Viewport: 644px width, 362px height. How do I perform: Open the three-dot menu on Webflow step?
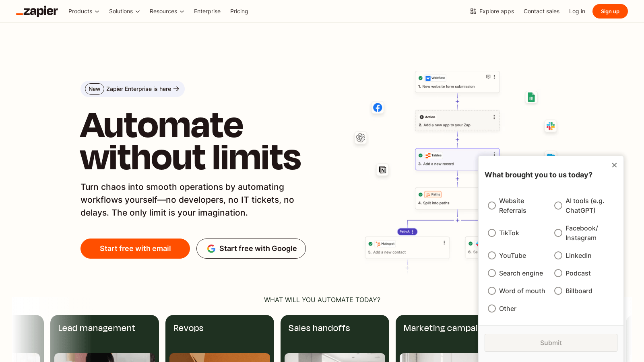click(494, 76)
